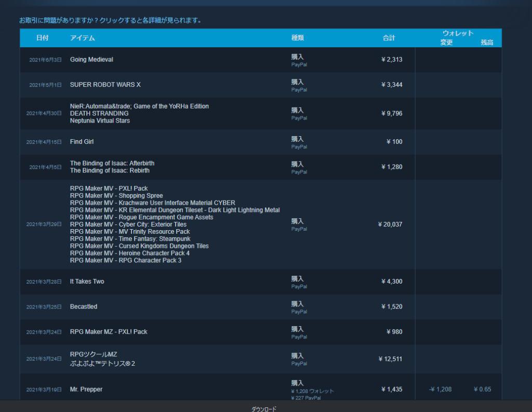Open the Find Girl purchase row
Screen dimensions: 532x412
[x=82, y=142]
